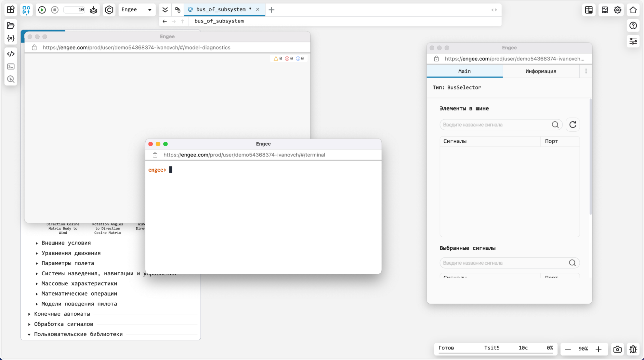
Task: Click the errors counter in diagnostics window
Action: (289, 59)
